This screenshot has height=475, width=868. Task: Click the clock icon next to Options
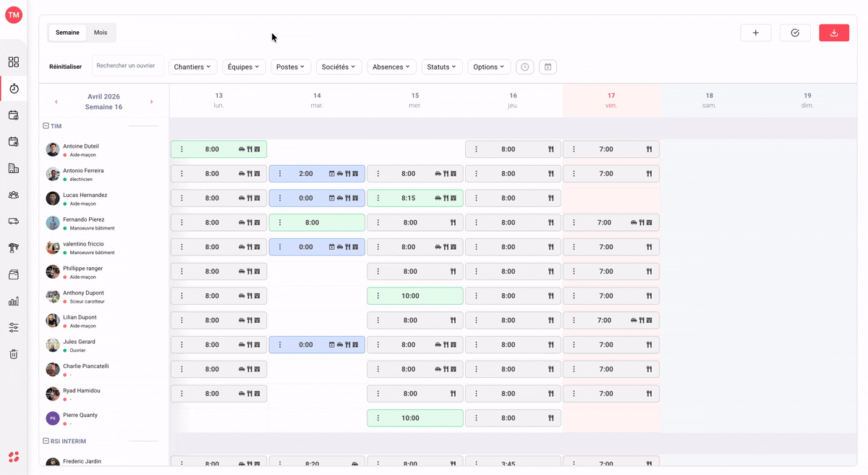pyautogui.click(x=525, y=67)
